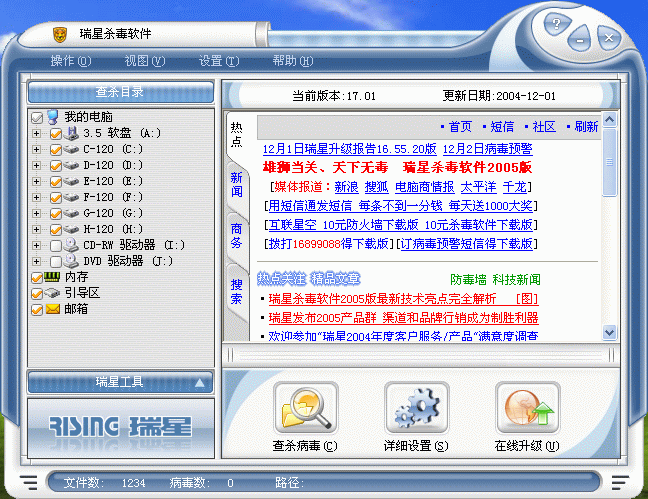Select the F-120 (F:) hard drive icon
The image size is (648, 499).
(x=71, y=198)
